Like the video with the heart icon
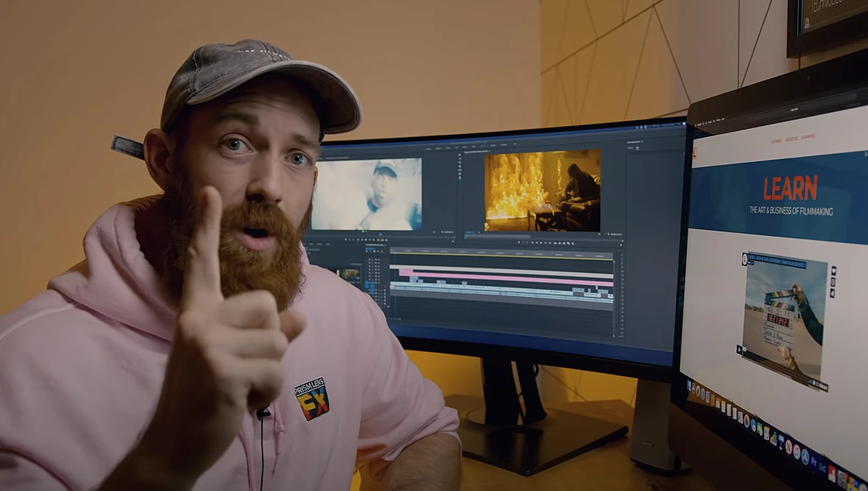868x491 pixels. (834, 270)
